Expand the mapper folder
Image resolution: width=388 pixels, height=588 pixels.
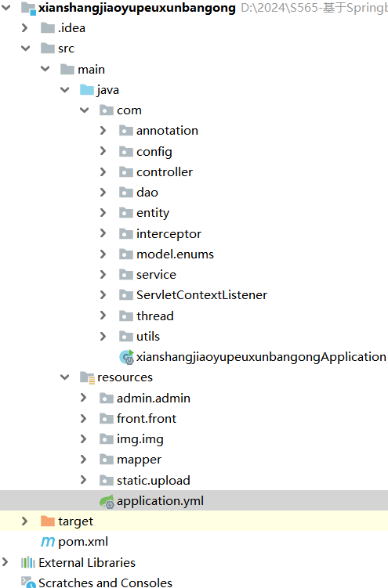point(83,460)
